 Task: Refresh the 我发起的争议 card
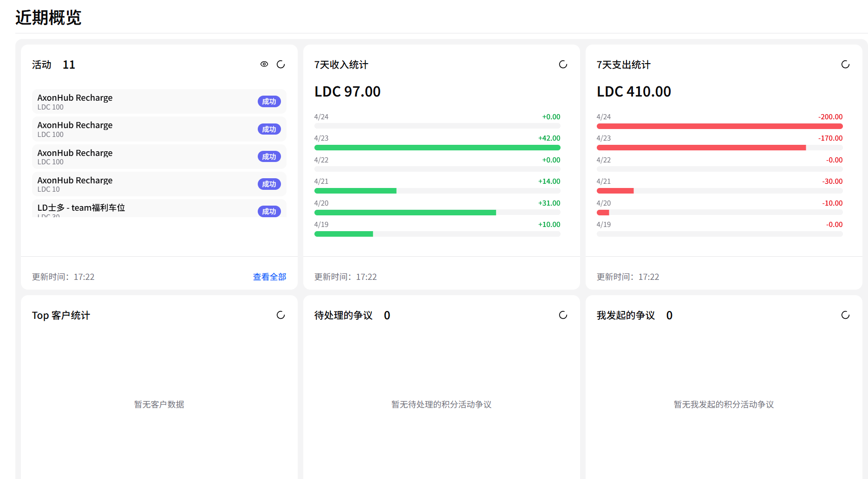click(x=846, y=315)
